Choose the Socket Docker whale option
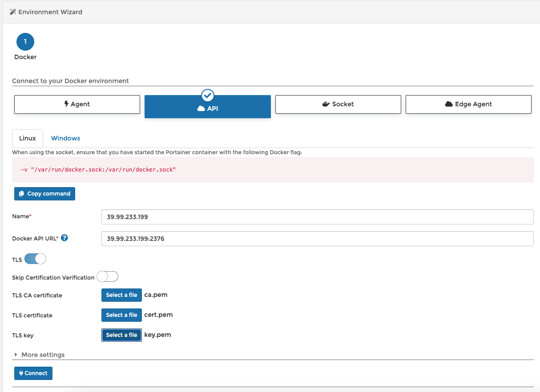Image resolution: width=540 pixels, height=392 pixels. point(338,104)
